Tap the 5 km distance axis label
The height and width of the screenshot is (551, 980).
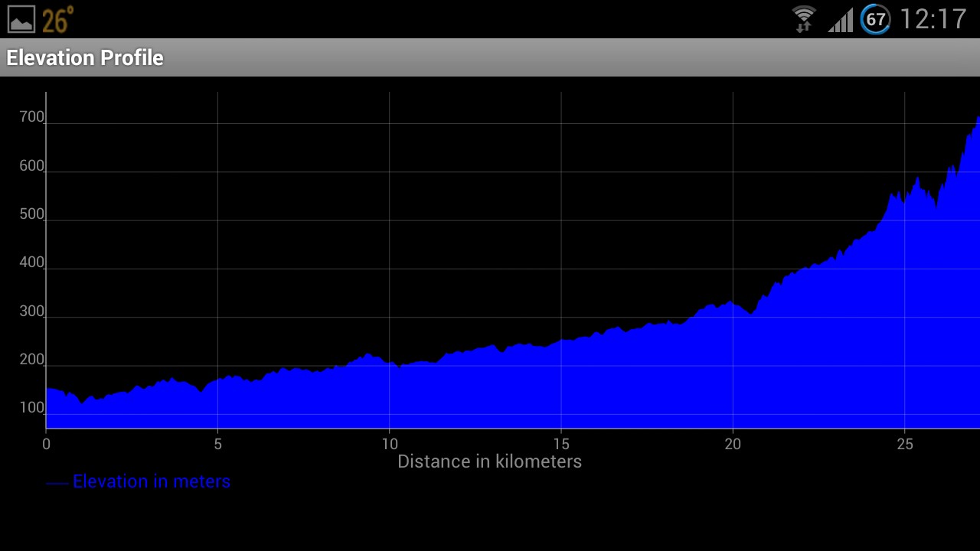217,444
